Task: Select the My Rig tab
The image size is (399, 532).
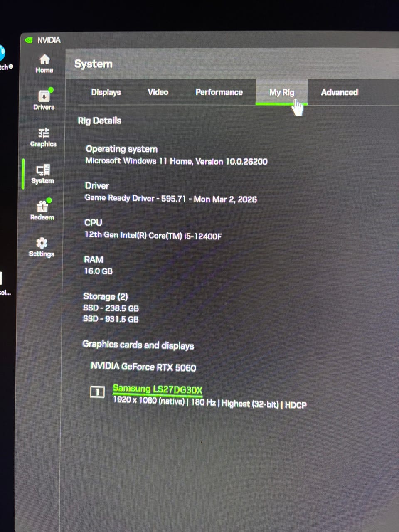Action: click(x=281, y=92)
